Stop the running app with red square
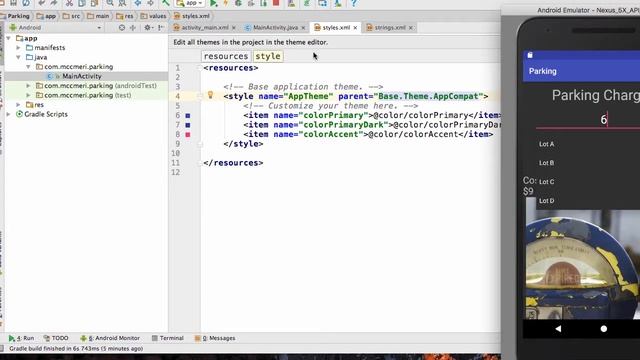This screenshot has width=640, height=360. tap(276, 3)
